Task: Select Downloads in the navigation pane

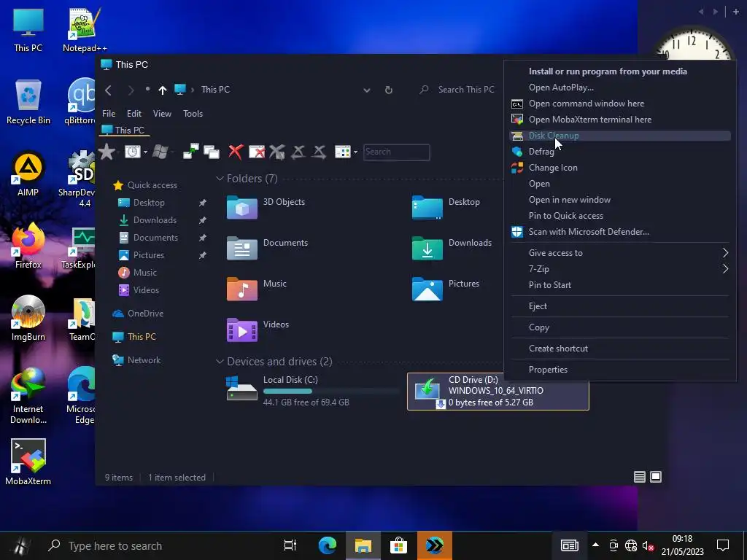Action: click(x=147, y=220)
